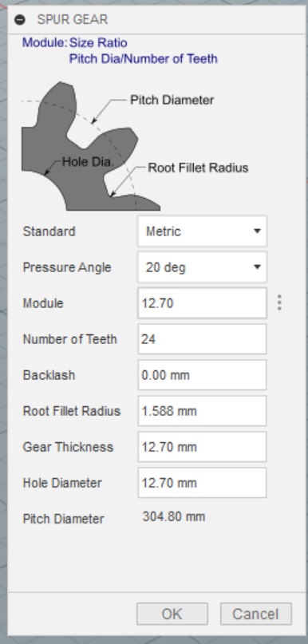The width and height of the screenshot is (308, 644).
Task: Click 'Root Fillet Radius' callout in diagram
Action: pyautogui.click(x=198, y=168)
